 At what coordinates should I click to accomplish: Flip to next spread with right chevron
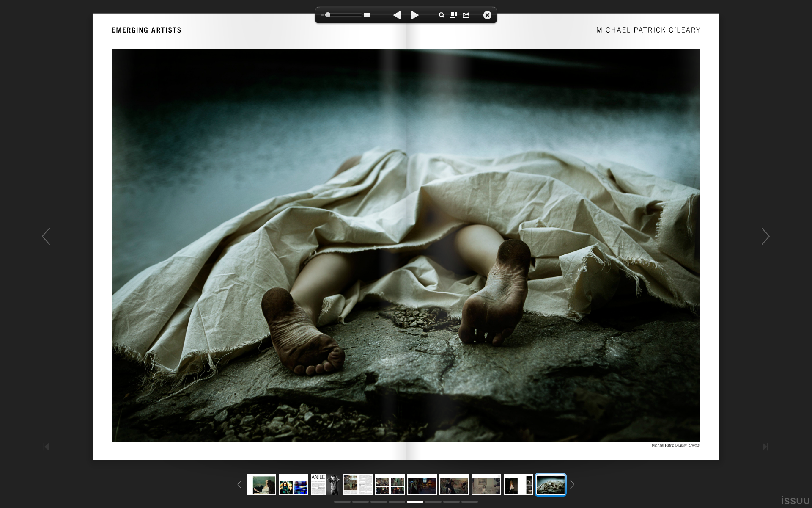pos(765,236)
